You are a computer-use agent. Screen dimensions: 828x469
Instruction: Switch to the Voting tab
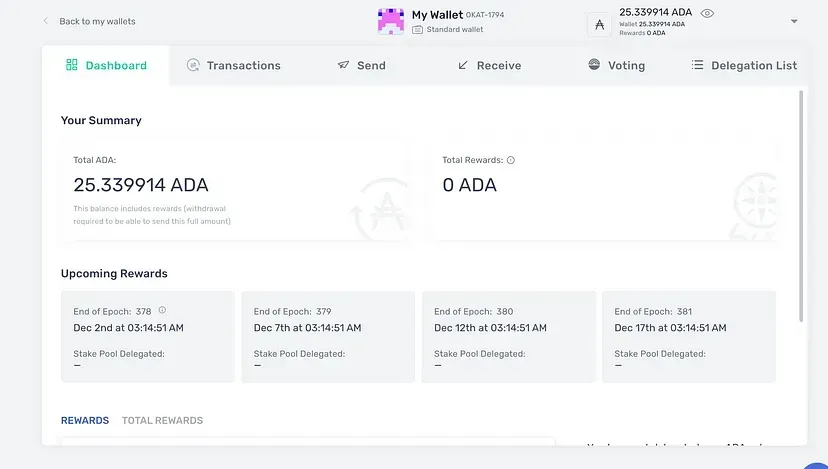616,65
